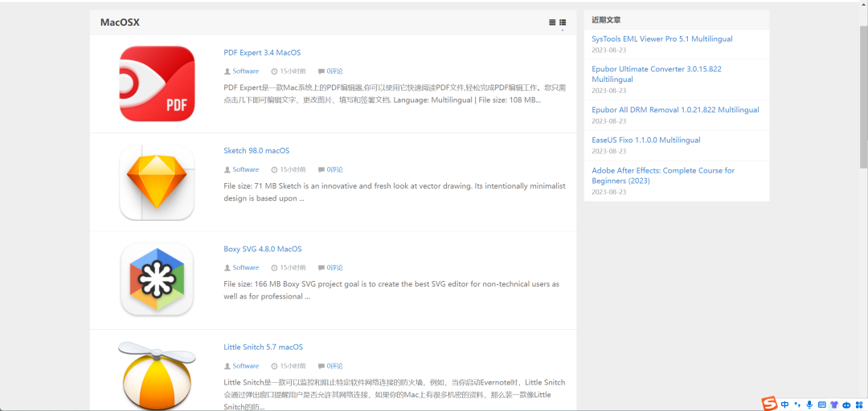
Task: Open the PDF Expert 3.4 MacOS article
Action: pyautogui.click(x=262, y=52)
